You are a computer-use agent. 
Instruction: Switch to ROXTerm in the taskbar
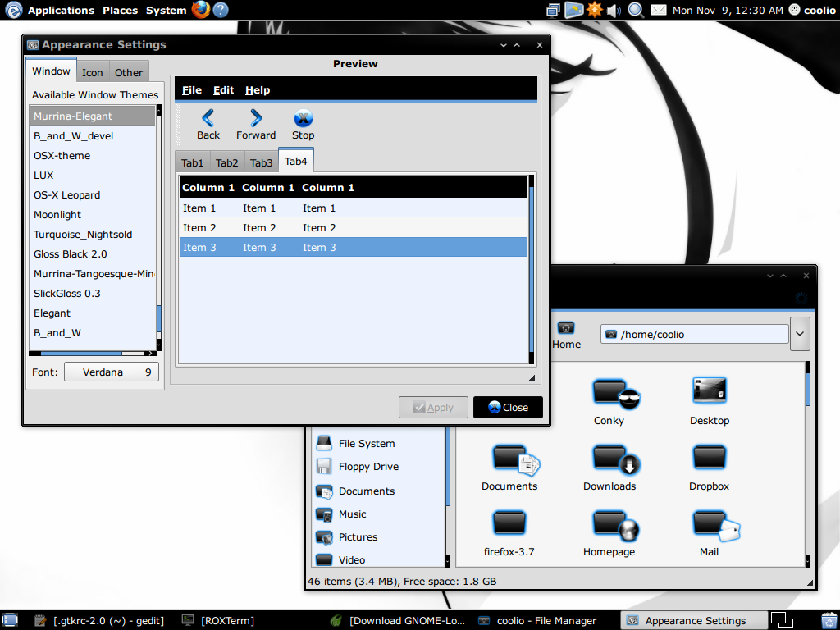tap(218, 620)
